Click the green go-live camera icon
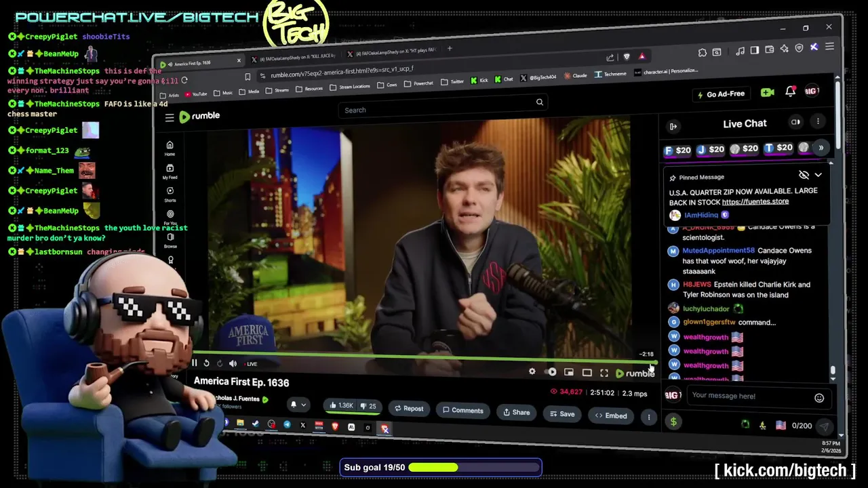The image size is (868, 488). click(768, 92)
